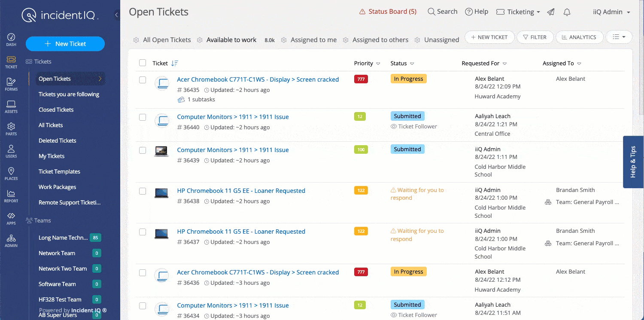644x320 pixels.
Task: Open ticket 36440 Computer Monitors 1911 Issue
Action: coord(233,117)
